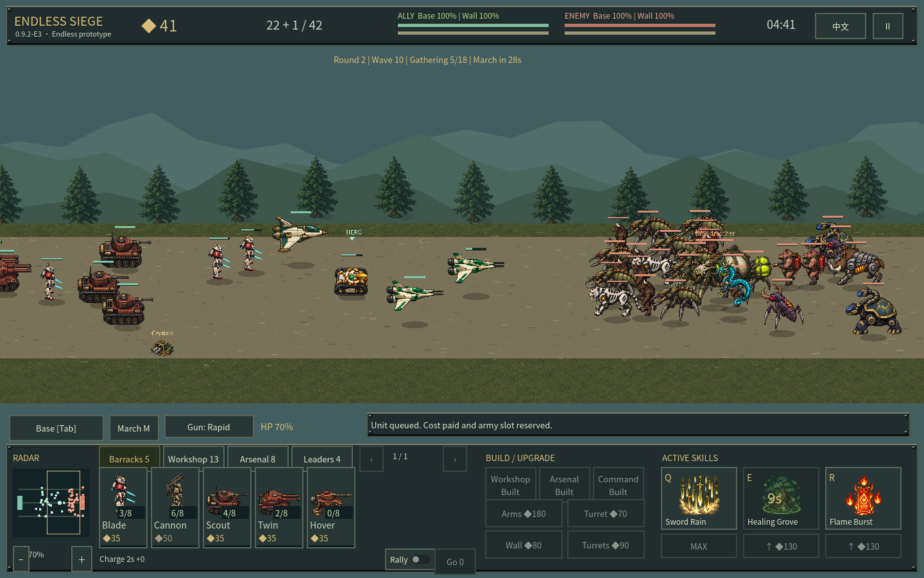Open the Arsenal 8 tab

tap(257, 459)
